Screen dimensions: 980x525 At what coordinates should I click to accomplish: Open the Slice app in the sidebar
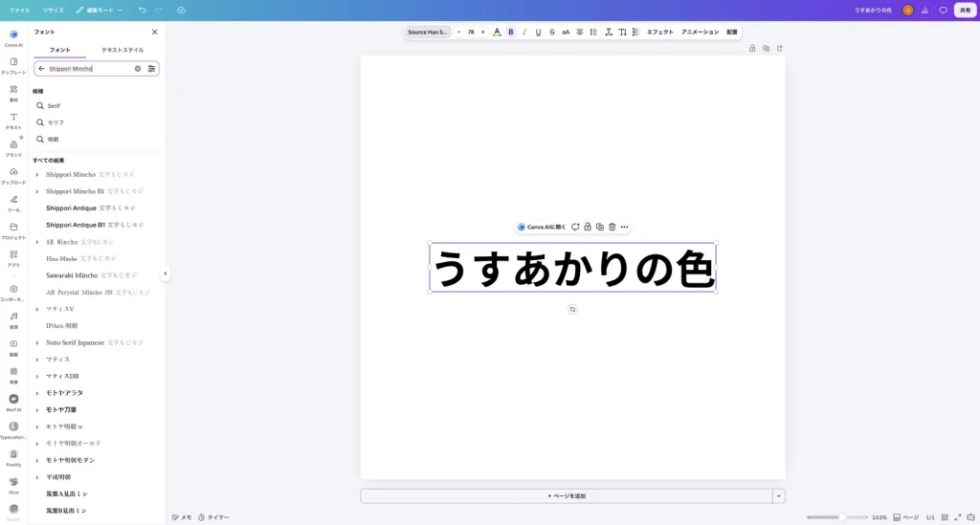coord(13,485)
